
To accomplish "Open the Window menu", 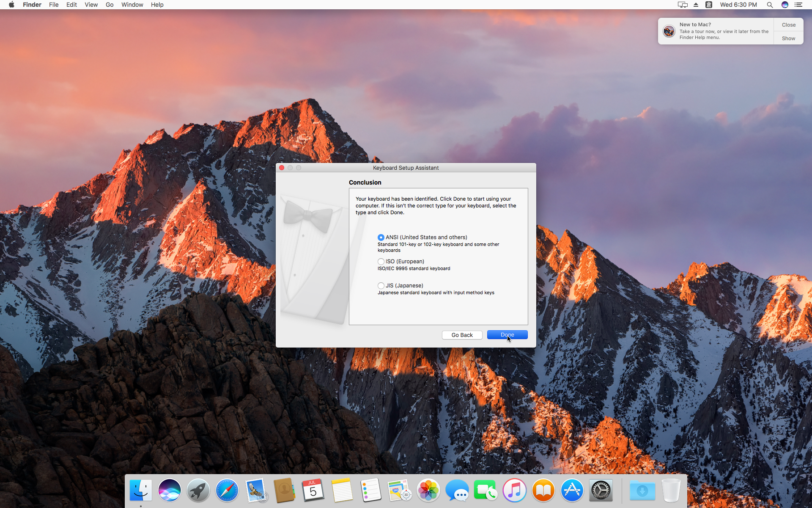I will pos(132,5).
